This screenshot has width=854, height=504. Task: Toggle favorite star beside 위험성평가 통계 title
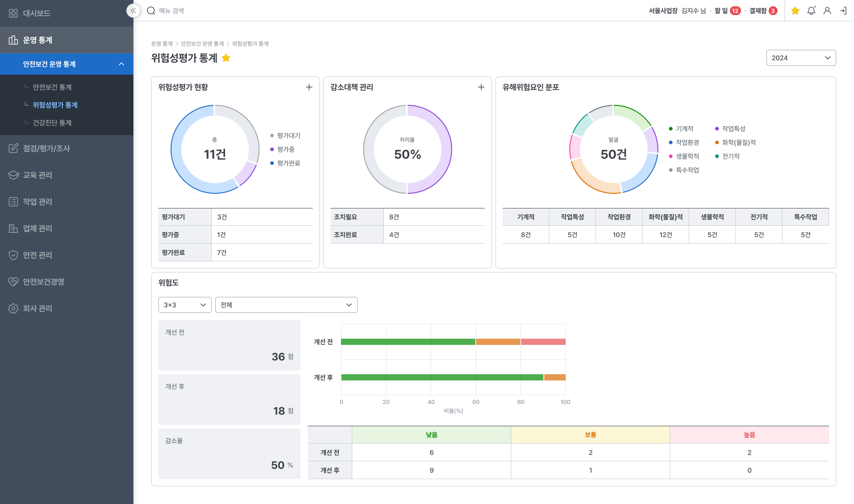(x=226, y=58)
